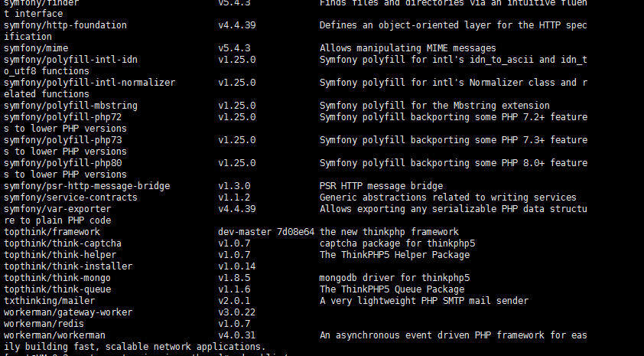Select version v2.0.1 of txthinking/mailer
This screenshot has width=644, height=356.
234,302
